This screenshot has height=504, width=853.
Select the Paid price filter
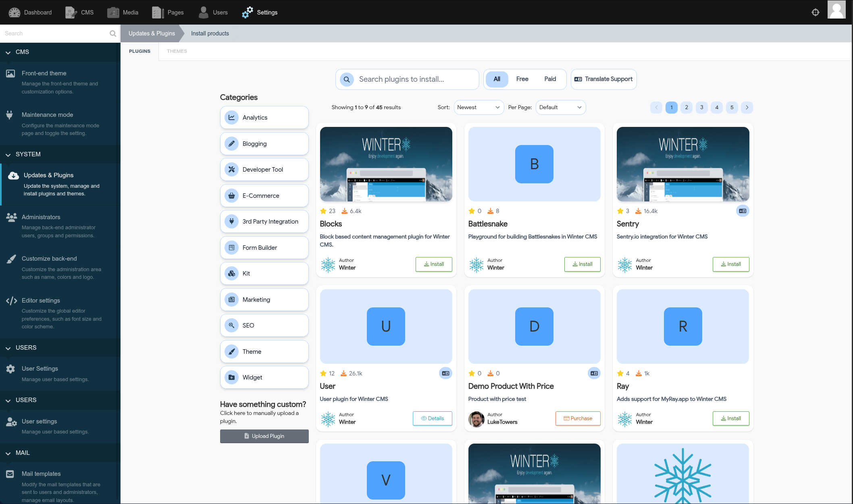(x=550, y=79)
